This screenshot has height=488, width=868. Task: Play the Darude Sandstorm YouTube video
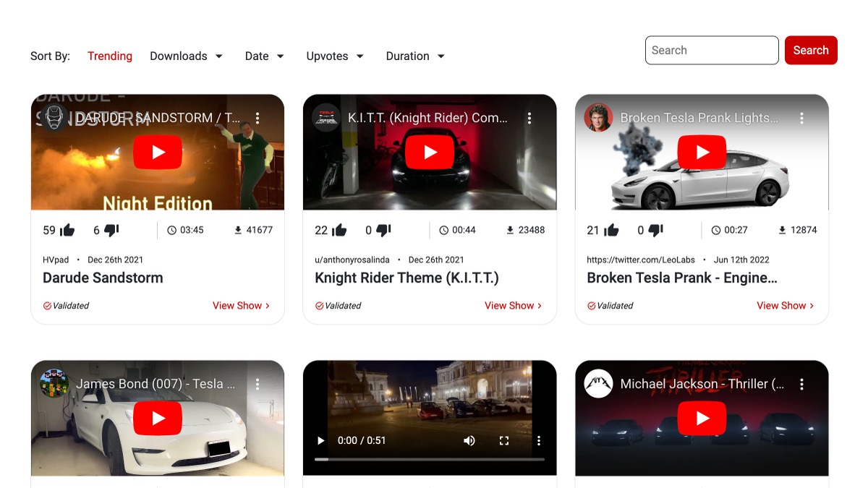(x=158, y=152)
